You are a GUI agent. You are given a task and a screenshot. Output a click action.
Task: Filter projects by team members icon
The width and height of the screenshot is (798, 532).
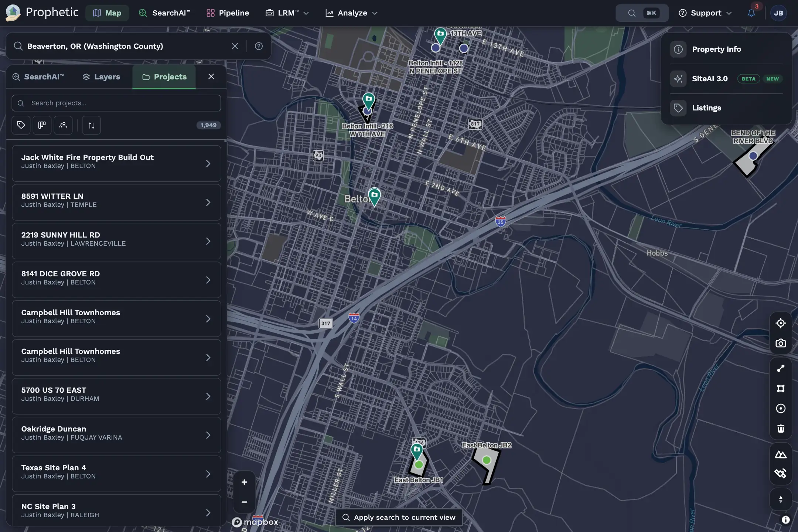[63, 125]
